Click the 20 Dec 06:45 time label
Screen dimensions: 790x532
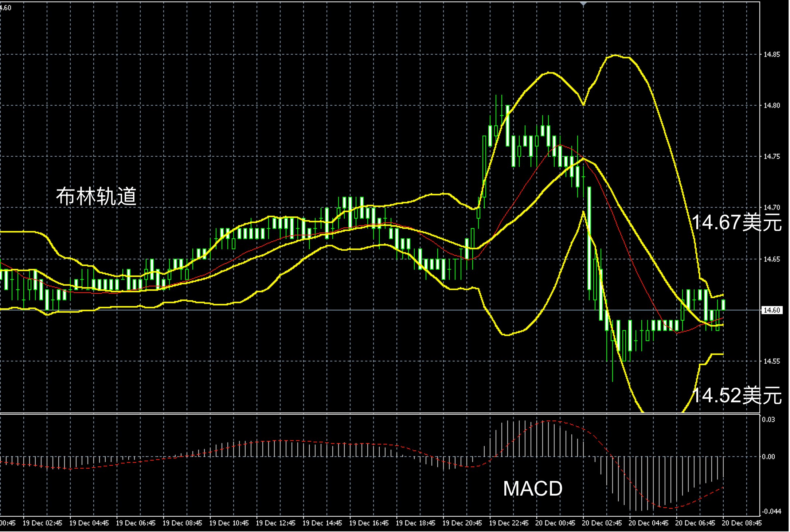[x=695, y=523]
